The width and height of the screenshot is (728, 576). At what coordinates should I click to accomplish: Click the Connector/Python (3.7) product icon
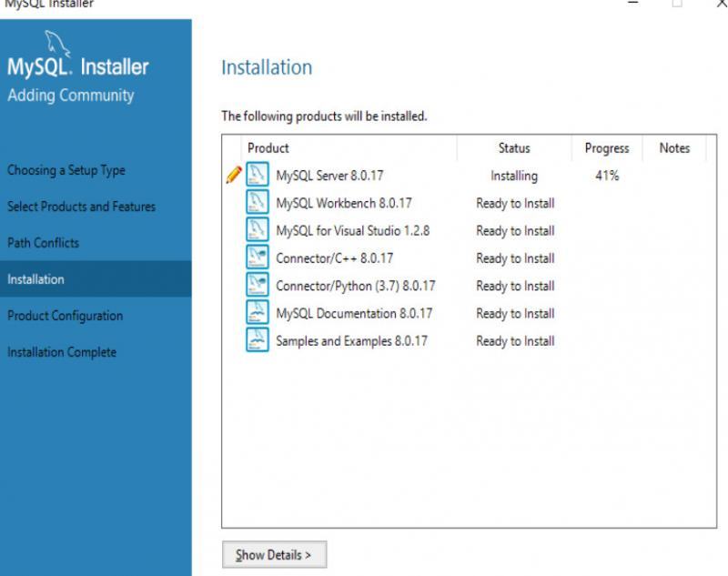258,285
